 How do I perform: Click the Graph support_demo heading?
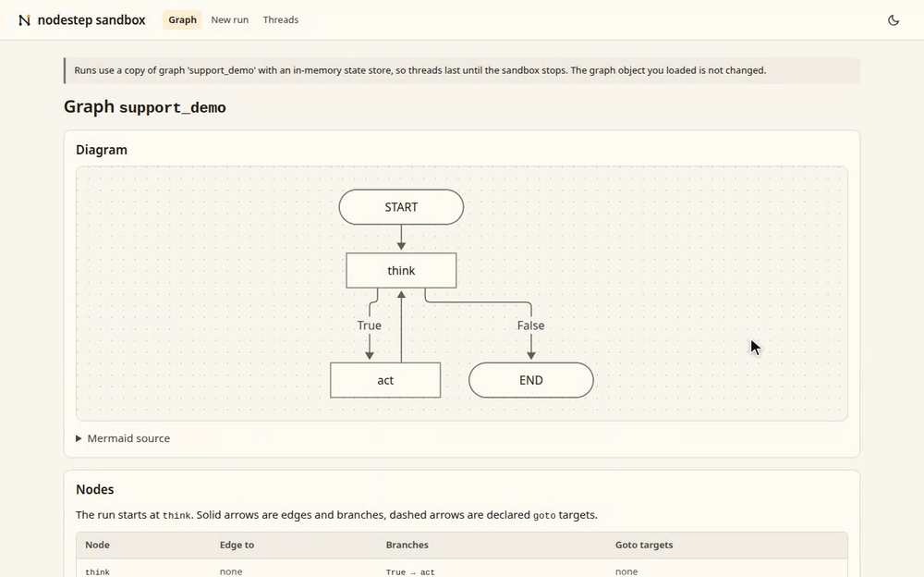pyautogui.click(x=145, y=106)
